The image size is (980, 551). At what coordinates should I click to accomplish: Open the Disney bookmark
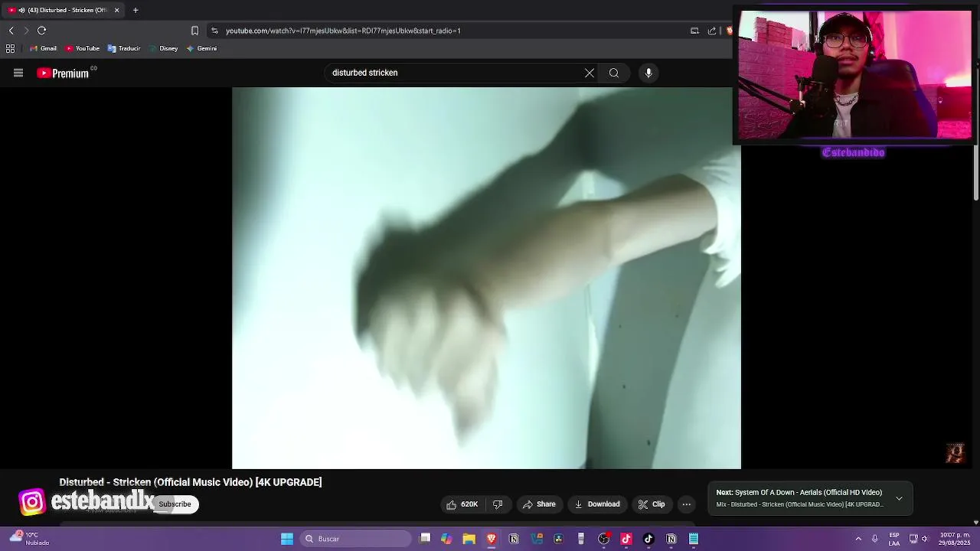coord(163,48)
